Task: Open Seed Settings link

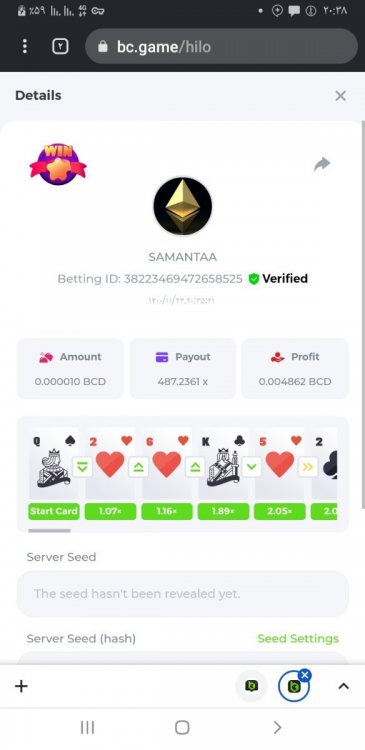Action: [298, 639]
